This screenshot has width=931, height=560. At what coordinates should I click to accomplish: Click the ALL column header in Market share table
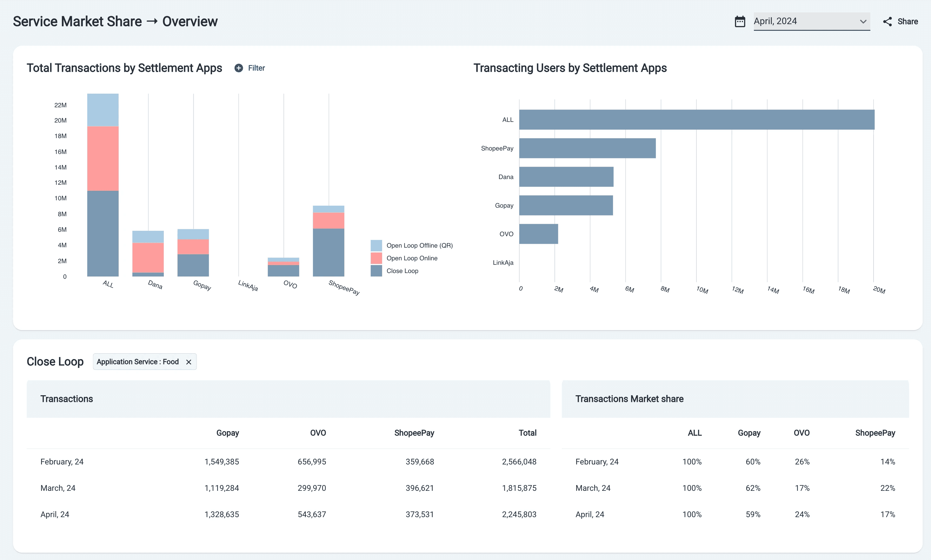tap(695, 433)
